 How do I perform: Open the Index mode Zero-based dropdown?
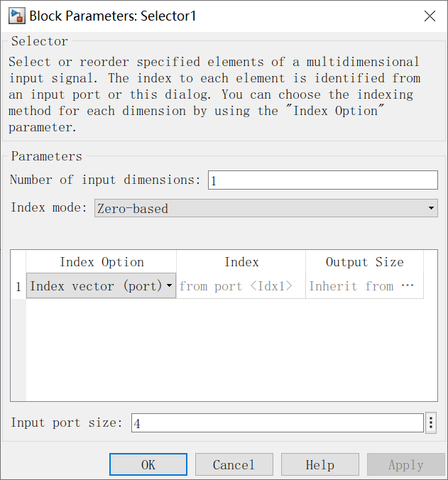[266, 208]
